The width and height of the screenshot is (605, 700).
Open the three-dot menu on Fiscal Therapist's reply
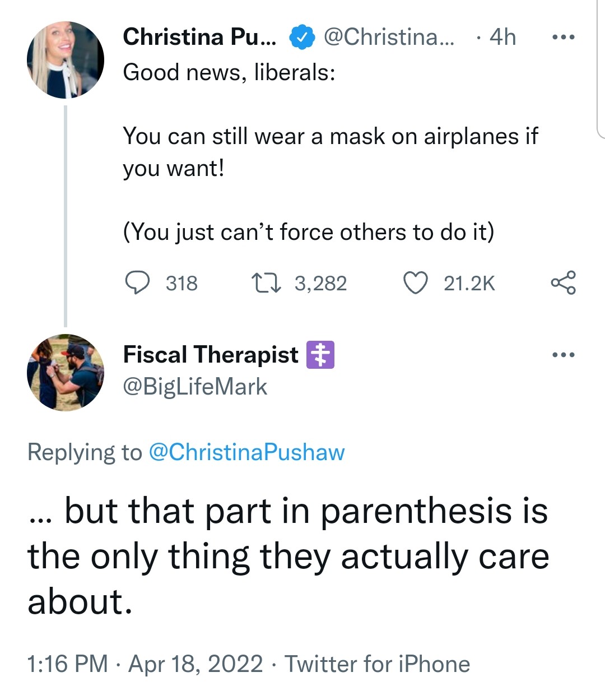[x=563, y=355]
